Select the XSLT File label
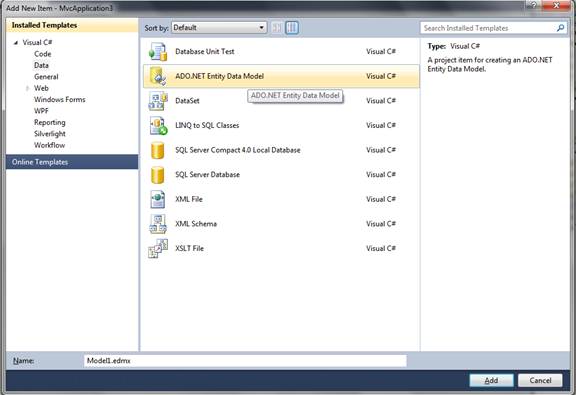Image resolution: width=576 pixels, height=395 pixels. coord(189,249)
